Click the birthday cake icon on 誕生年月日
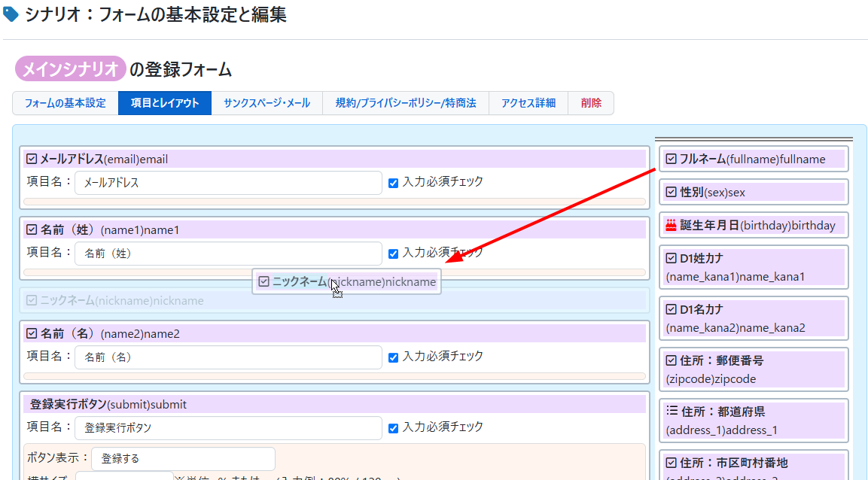This screenshot has width=868, height=480. [x=672, y=225]
